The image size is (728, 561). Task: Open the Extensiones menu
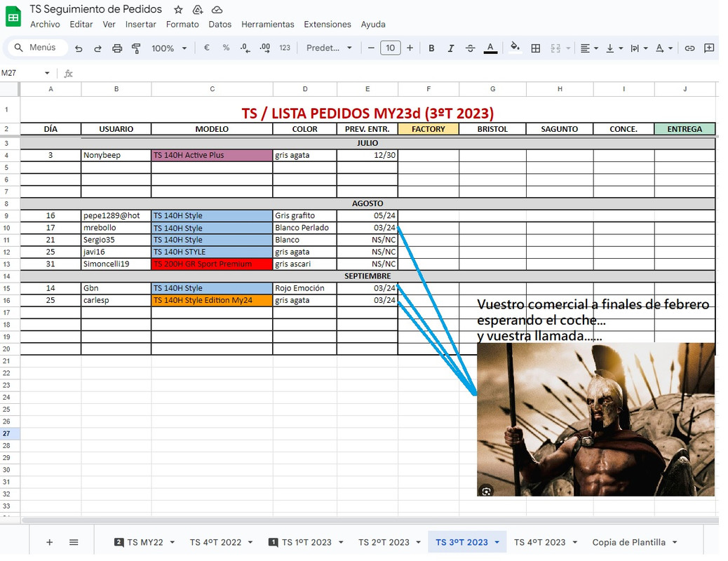tap(328, 24)
